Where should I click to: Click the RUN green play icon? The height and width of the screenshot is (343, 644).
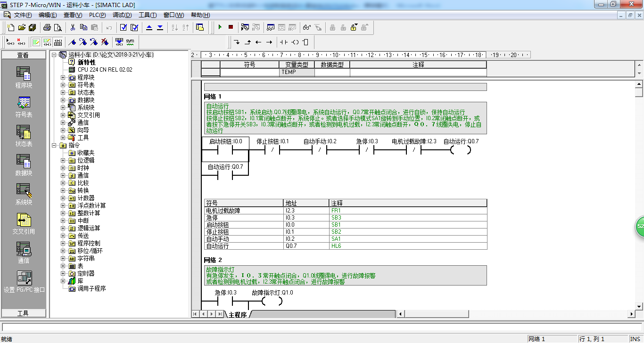pyautogui.click(x=220, y=27)
